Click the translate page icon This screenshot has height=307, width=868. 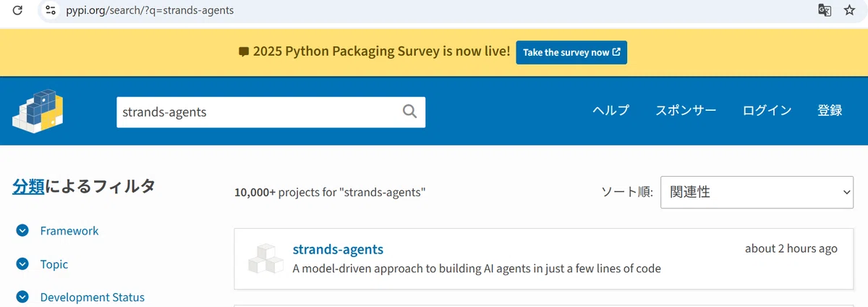click(824, 10)
